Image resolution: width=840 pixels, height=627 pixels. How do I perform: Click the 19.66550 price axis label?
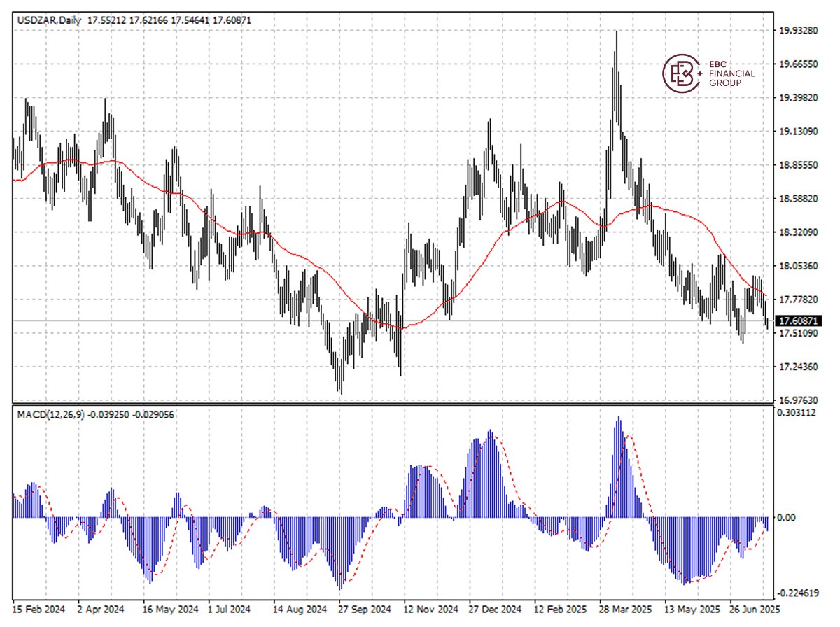coord(798,64)
